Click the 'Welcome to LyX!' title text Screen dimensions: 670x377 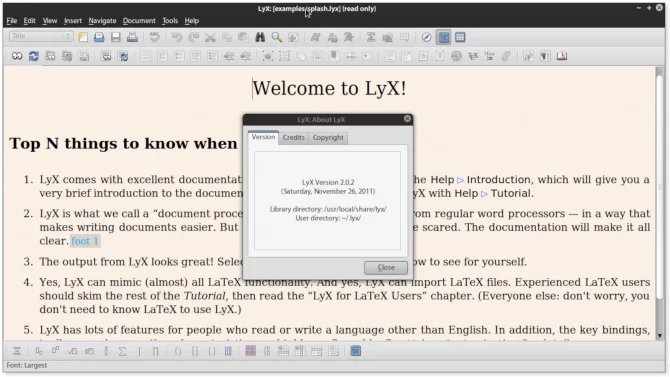pos(329,88)
